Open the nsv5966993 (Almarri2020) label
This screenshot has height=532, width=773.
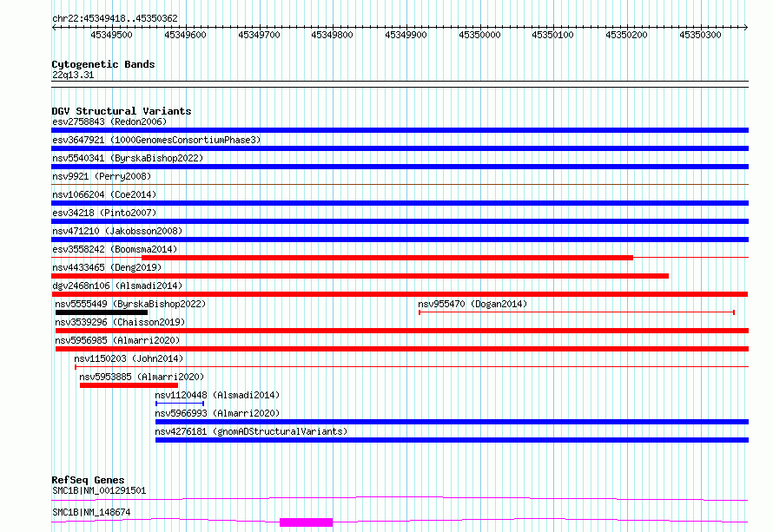point(217,413)
